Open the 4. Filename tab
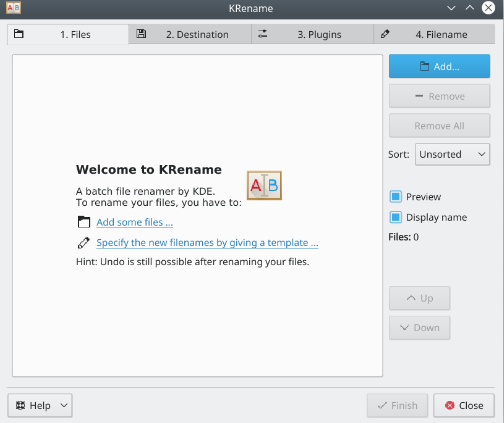504x423 pixels. pos(434,34)
